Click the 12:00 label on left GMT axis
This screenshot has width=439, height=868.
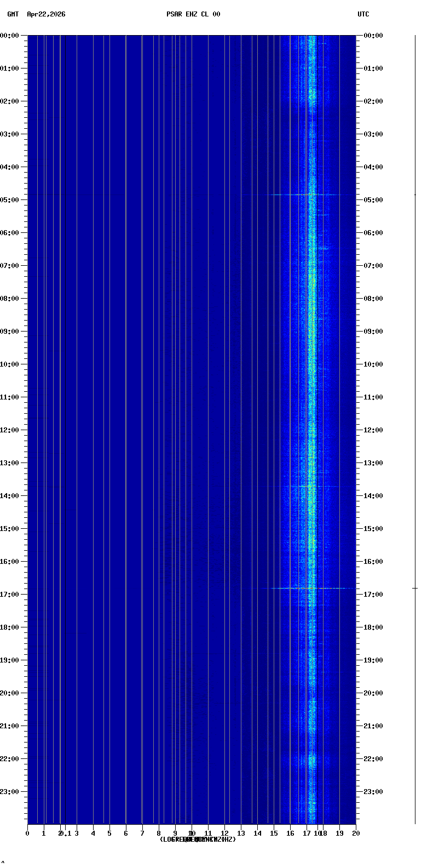coord(10,430)
